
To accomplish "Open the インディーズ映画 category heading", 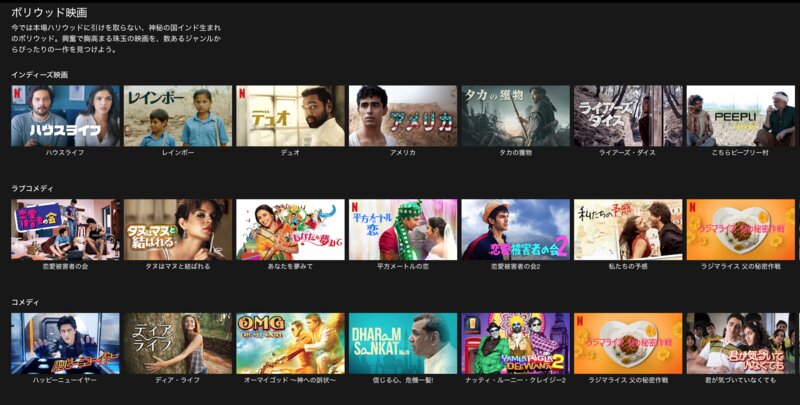I will pyautogui.click(x=39, y=74).
